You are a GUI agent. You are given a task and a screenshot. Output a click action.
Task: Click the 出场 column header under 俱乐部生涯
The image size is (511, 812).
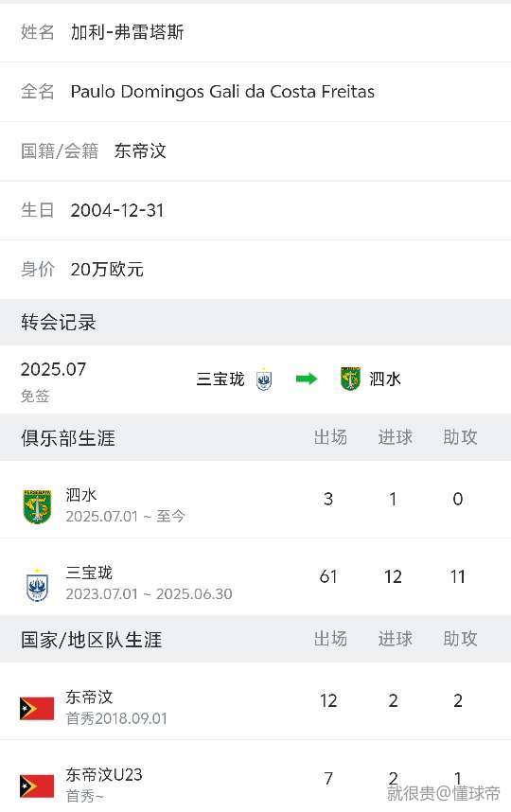click(330, 437)
